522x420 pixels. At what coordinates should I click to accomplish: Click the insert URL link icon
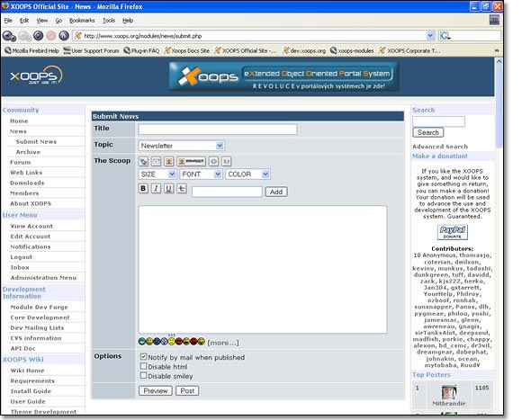click(143, 162)
